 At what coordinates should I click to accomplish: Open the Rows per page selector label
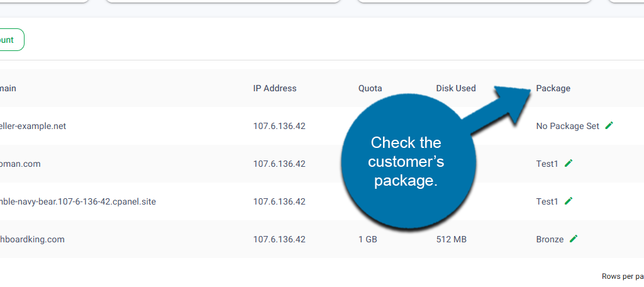623,276
